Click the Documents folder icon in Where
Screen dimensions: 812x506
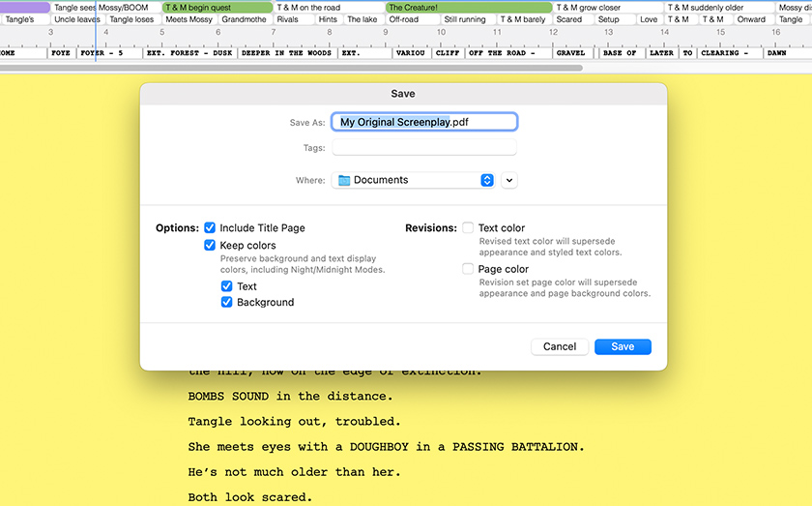[343, 180]
